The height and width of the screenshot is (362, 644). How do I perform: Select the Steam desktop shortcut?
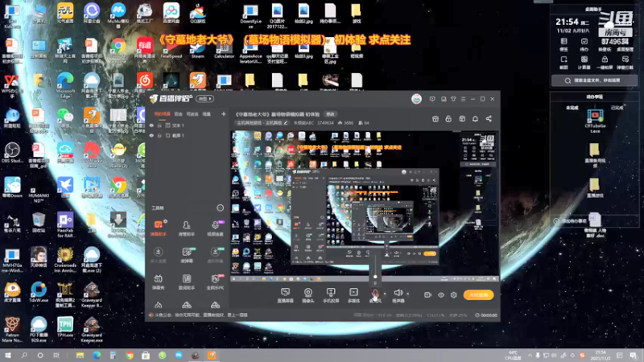click(x=197, y=49)
